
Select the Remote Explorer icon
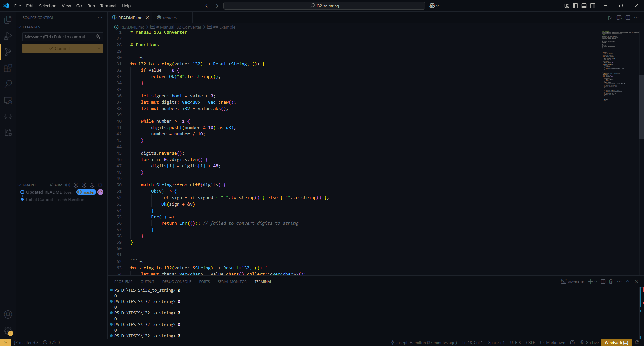(x=8, y=100)
